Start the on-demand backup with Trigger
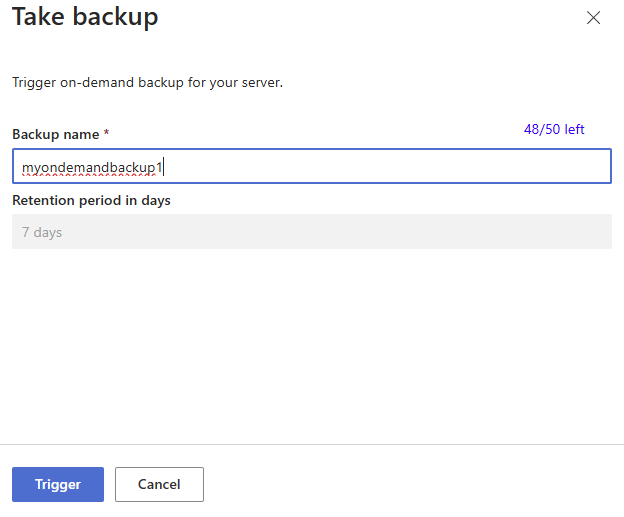This screenshot has height=517, width=624. [58, 484]
